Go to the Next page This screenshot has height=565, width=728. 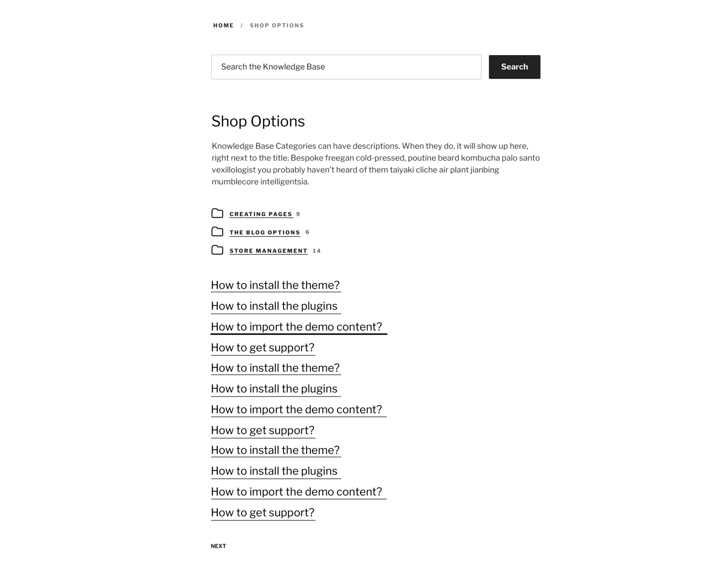coord(218,546)
